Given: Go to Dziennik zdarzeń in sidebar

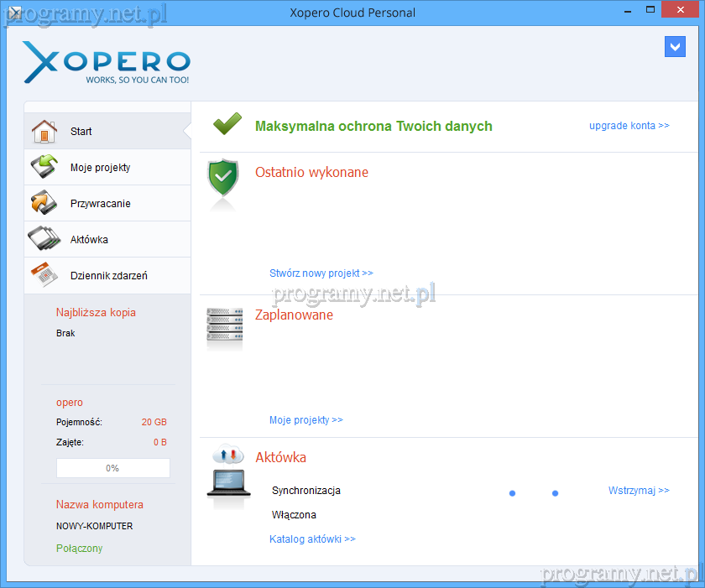Looking at the screenshot, I should click(108, 276).
